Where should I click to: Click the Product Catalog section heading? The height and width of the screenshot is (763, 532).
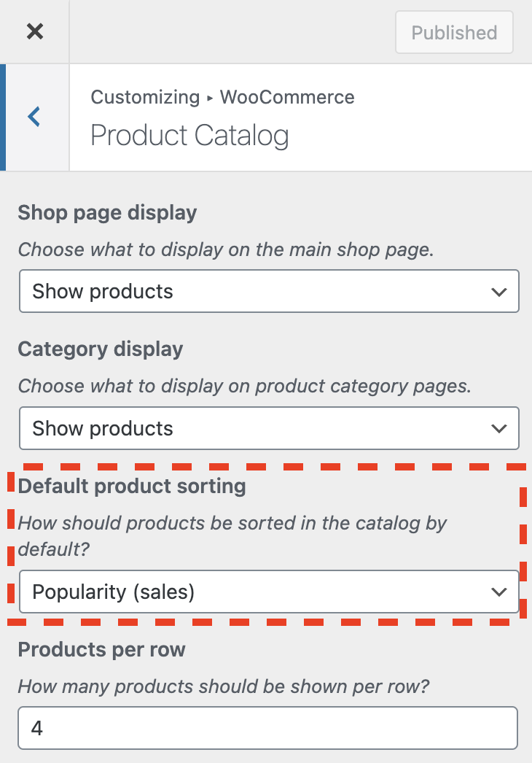pyautogui.click(x=189, y=136)
